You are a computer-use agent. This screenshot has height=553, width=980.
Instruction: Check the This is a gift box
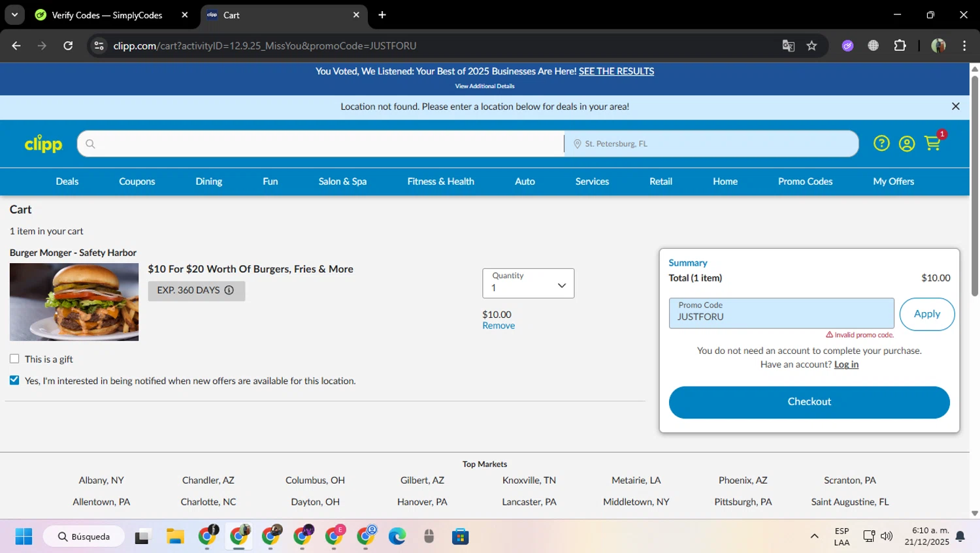[14, 359]
